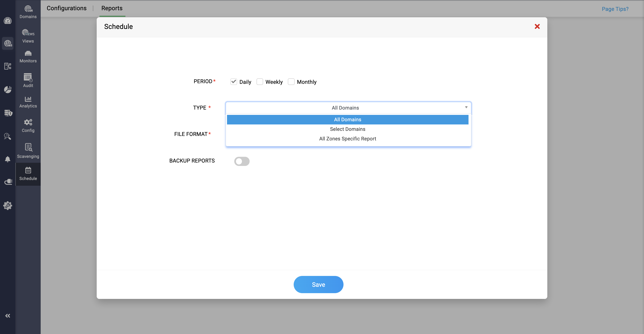Collapse the sidebar with double chevron icon
This screenshot has width=644, height=334.
click(8, 316)
